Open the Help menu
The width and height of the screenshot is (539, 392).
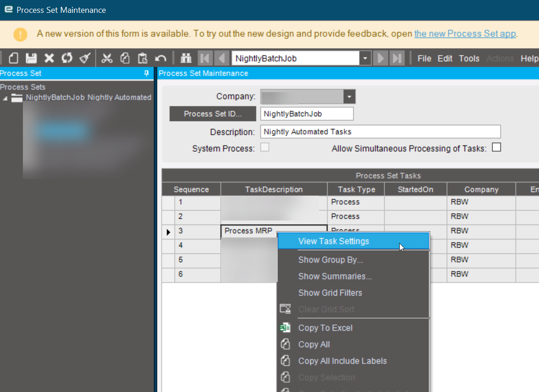pyautogui.click(x=529, y=59)
